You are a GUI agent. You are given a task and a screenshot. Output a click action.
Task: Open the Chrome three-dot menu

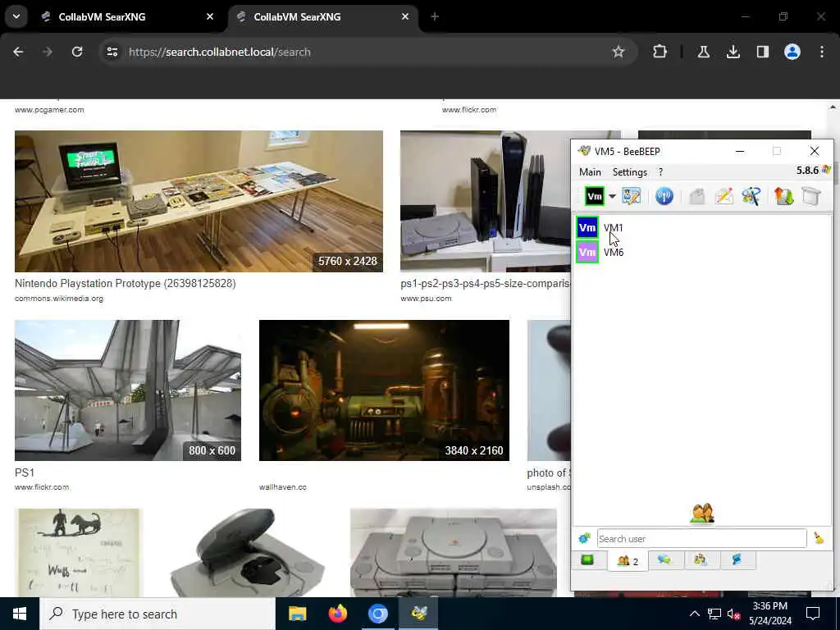pos(822,52)
